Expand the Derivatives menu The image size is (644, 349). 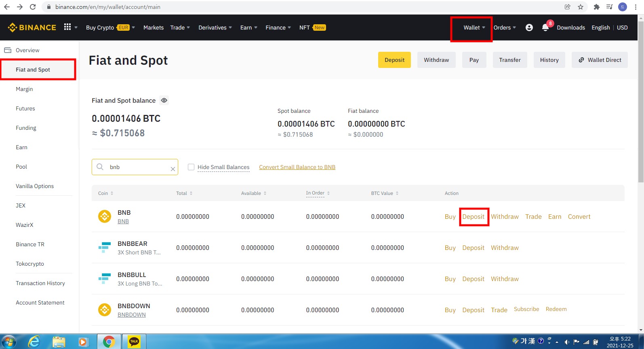[x=215, y=27]
